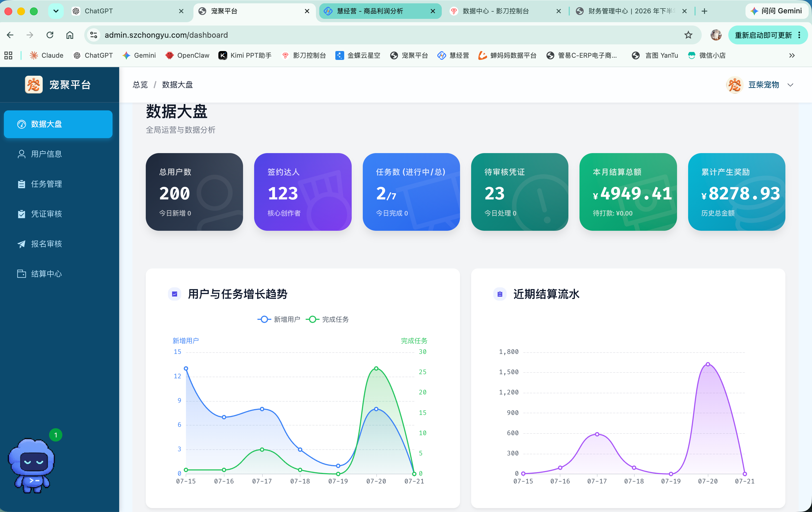Viewport: 812px width, 512px height.
Task: Click the 重新启动即可更新 button
Action: (x=768, y=35)
